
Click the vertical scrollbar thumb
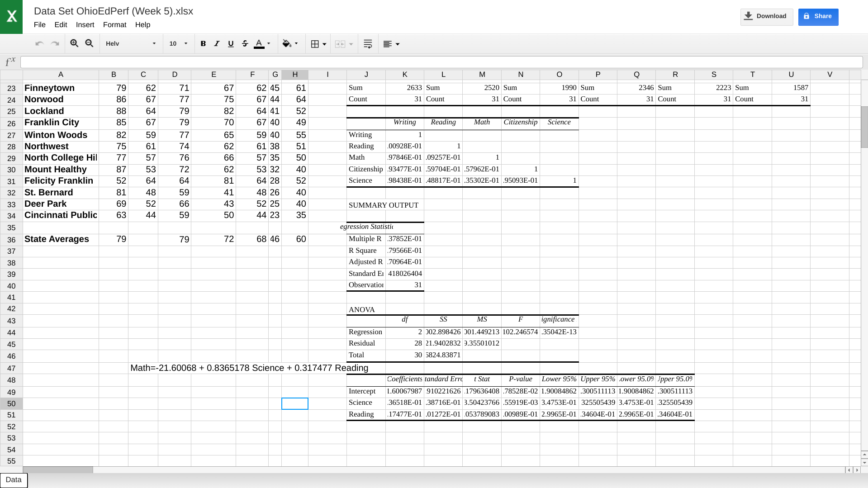click(864, 127)
